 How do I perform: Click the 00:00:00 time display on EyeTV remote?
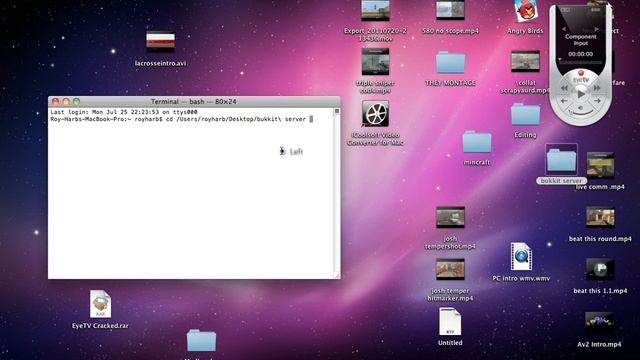coord(580,54)
